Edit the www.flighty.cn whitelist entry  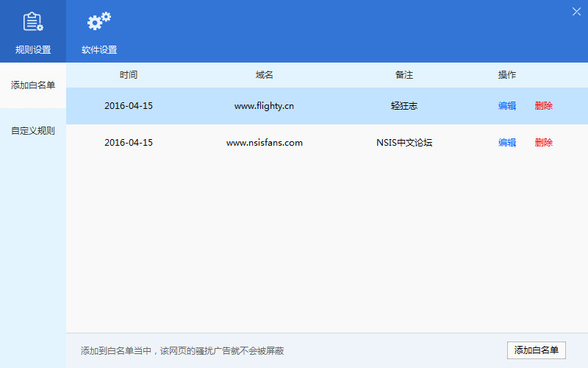(507, 106)
